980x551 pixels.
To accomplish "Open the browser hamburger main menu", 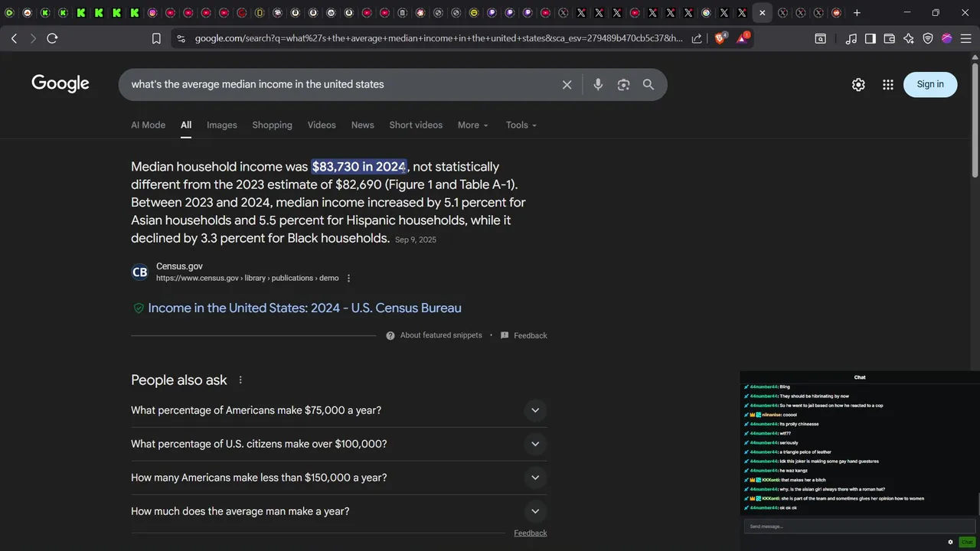I will coord(966,38).
